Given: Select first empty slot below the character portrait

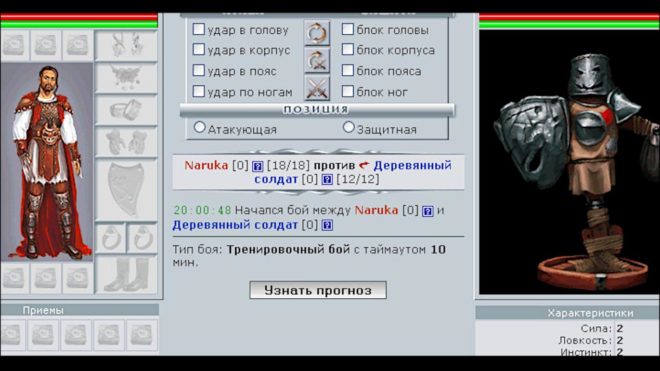Looking at the screenshot, I should click(15, 278).
